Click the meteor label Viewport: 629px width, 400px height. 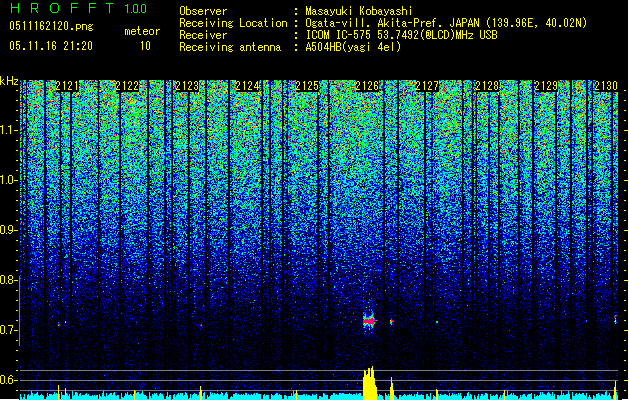point(142,31)
